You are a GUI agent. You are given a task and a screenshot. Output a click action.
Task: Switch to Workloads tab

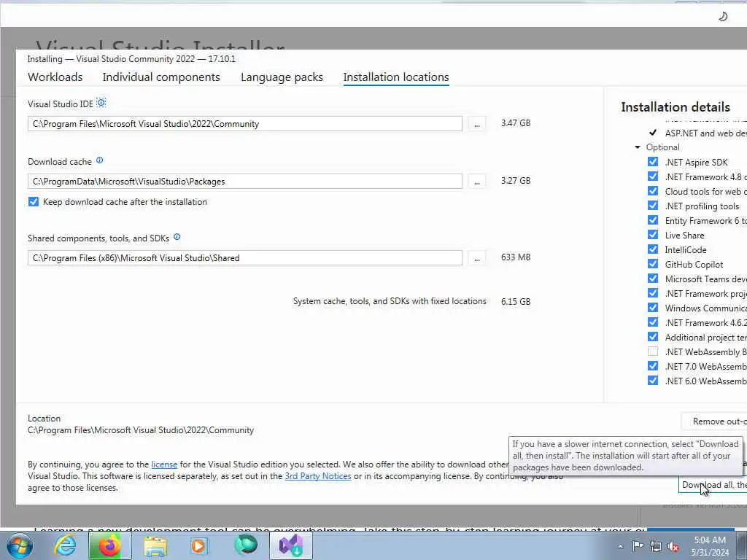[x=55, y=77]
